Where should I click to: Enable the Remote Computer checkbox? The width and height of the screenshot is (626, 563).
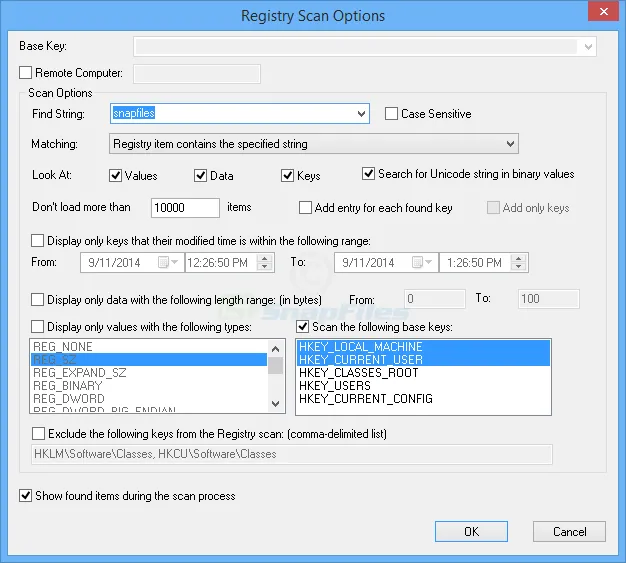(x=26, y=73)
